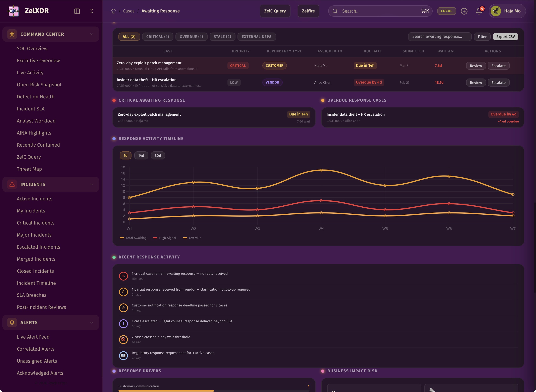Select the Overdue (1) filter tab
The image size is (536, 392).
(191, 37)
